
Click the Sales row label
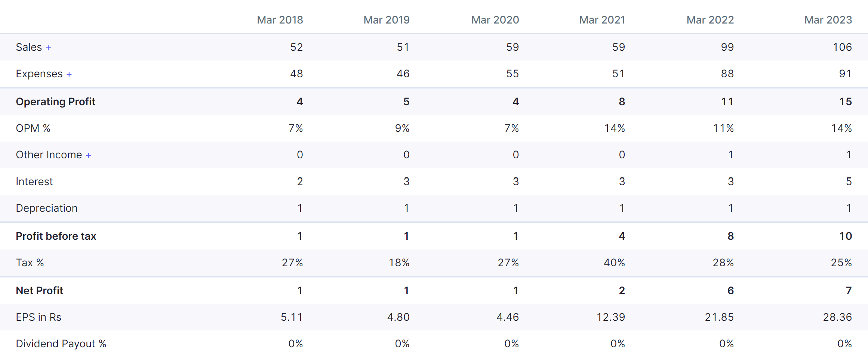click(29, 47)
